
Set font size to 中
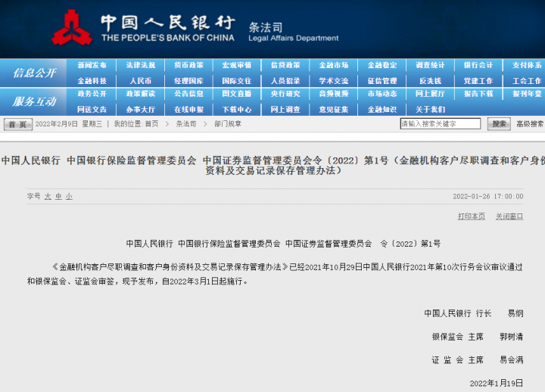click(58, 196)
